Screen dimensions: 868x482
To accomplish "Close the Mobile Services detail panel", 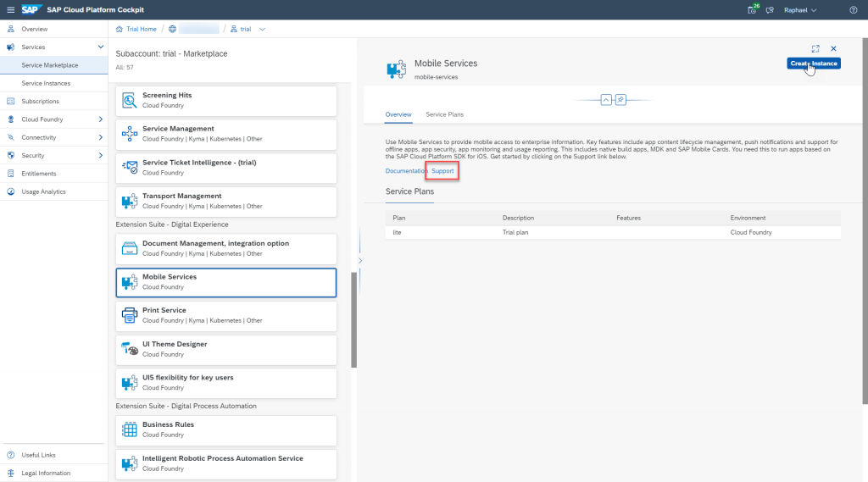I will pyautogui.click(x=833, y=48).
